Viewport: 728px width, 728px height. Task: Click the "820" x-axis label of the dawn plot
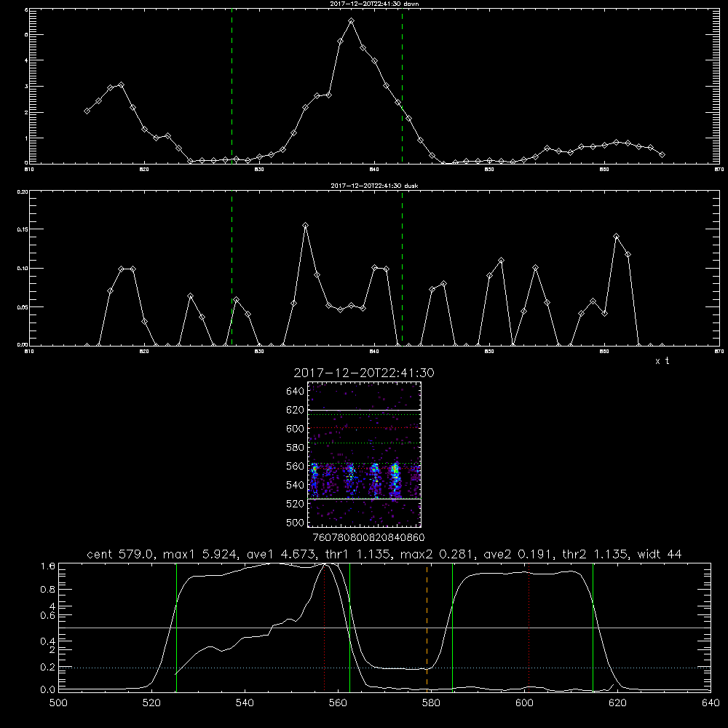pyautogui.click(x=144, y=170)
